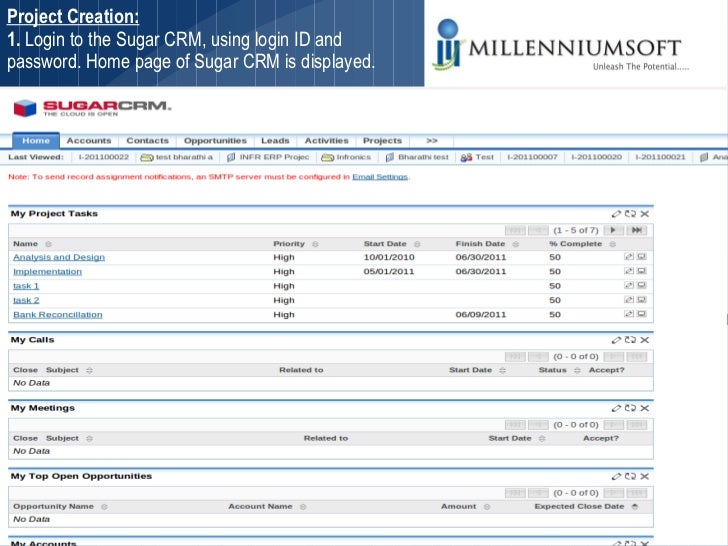This screenshot has height=546, width=728.
Task: Open the task 2 link
Action: [26, 300]
